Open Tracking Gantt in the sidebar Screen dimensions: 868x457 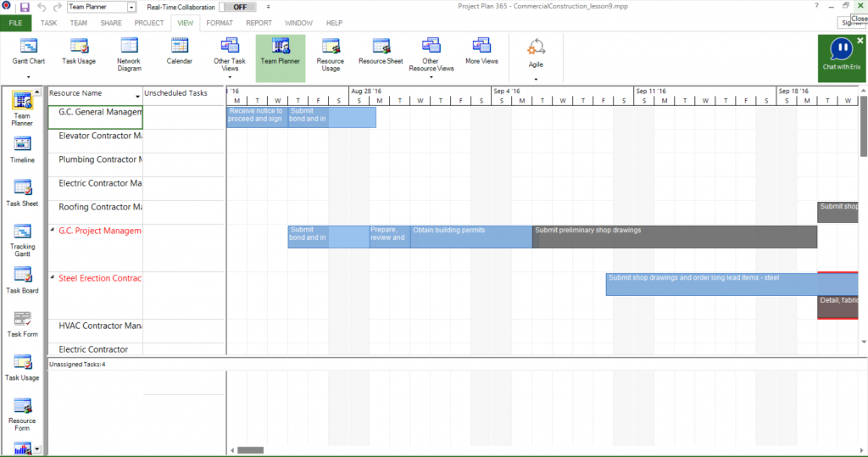tap(22, 237)
